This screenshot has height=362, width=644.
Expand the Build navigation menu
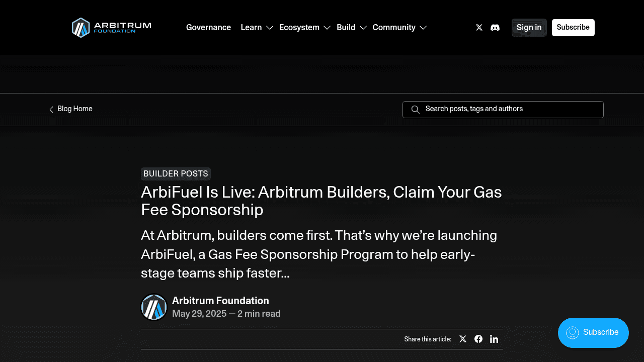[351, 28]
